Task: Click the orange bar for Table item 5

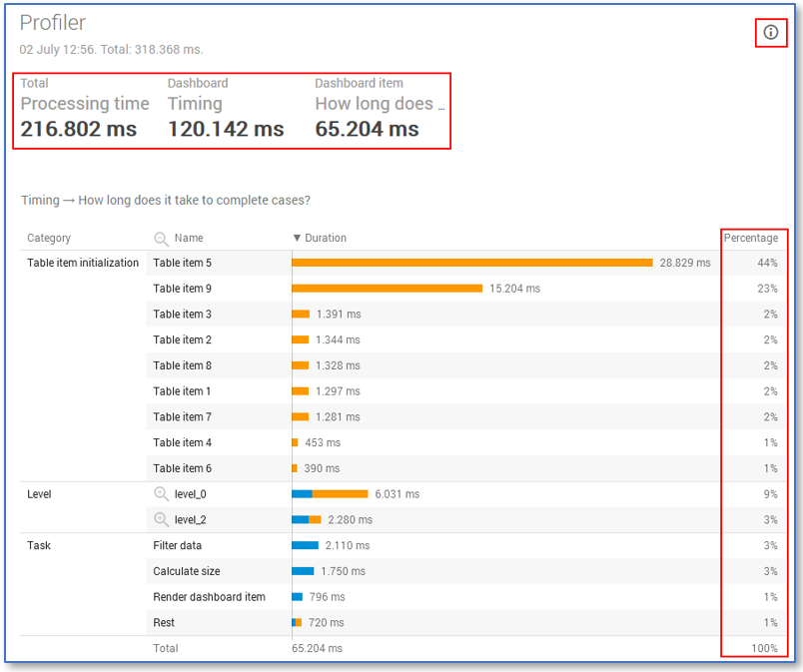Action: (471, 263)
